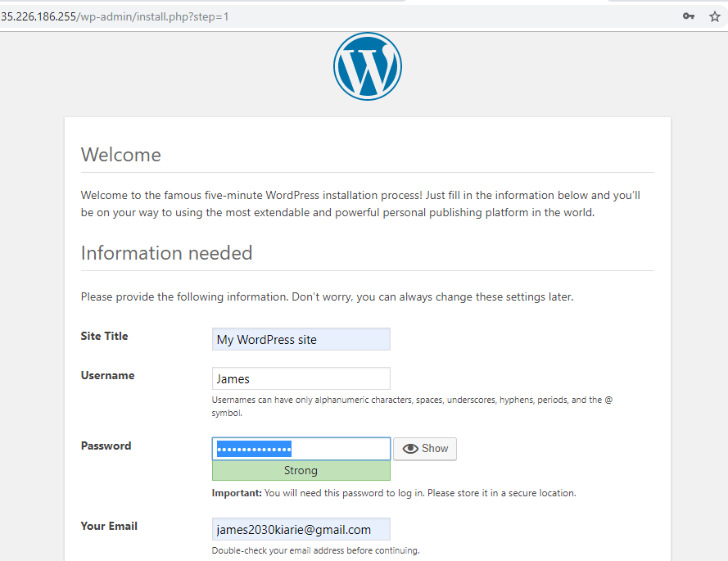Select the Your Email input field

[x=301, y=530]
